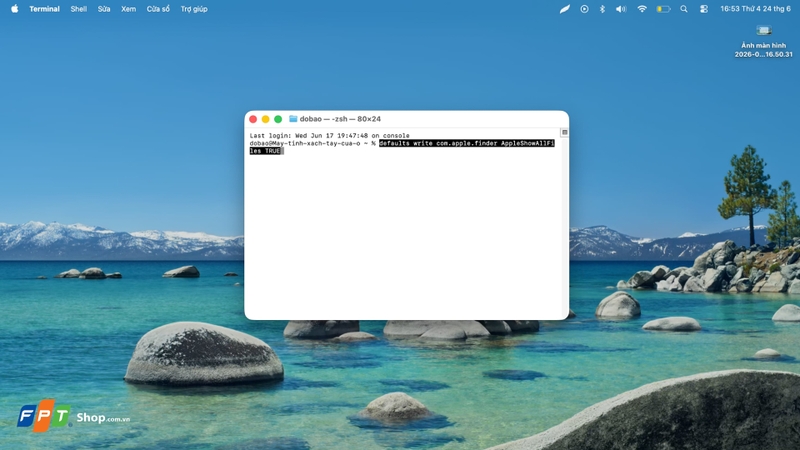
Task: Click the highlighted defaults write command
Action: point(467,143)
